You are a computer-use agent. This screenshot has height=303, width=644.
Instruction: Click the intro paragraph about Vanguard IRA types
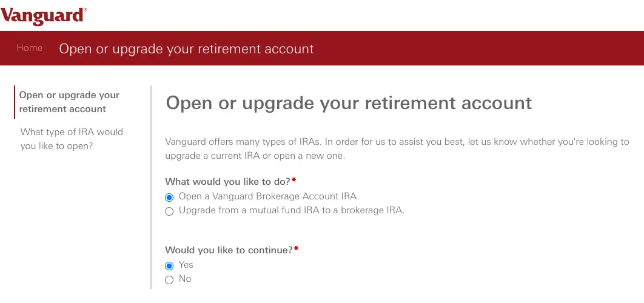pyautogui.click(x=397, y=149)
